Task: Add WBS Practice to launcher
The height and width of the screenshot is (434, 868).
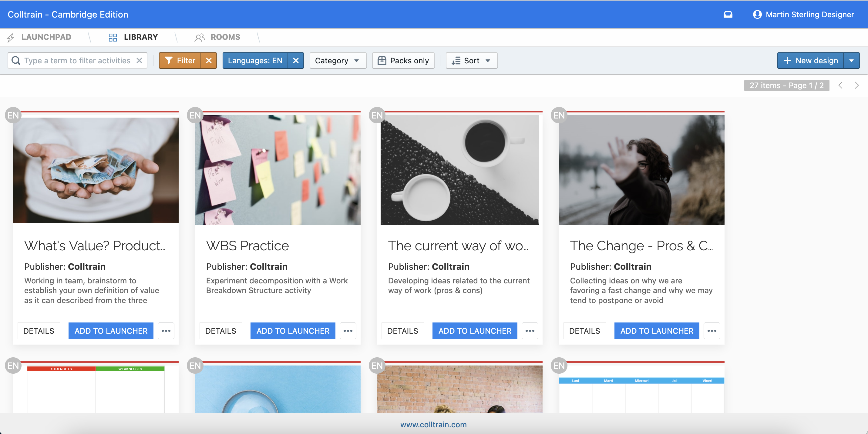Action: click(292, 331)
